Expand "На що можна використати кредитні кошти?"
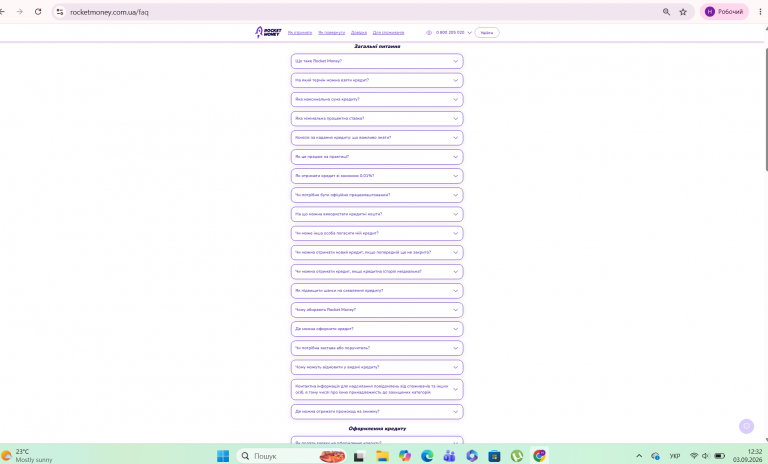Screen dimensions: 768x464 tap(377, 214)
